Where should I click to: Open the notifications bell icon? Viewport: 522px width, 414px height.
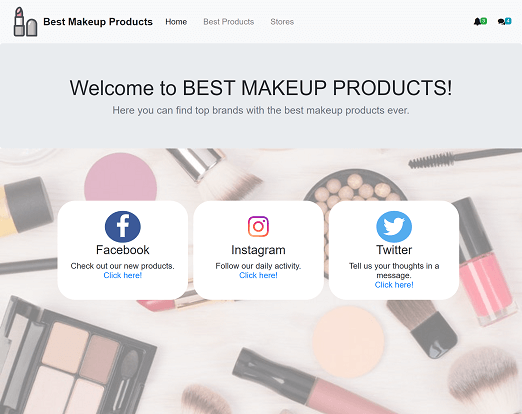[x=477, y=22]
